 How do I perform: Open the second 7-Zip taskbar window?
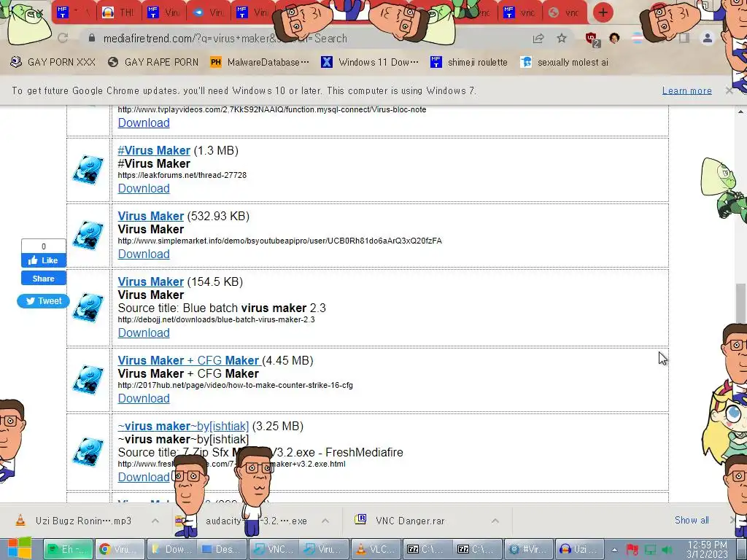478,549
